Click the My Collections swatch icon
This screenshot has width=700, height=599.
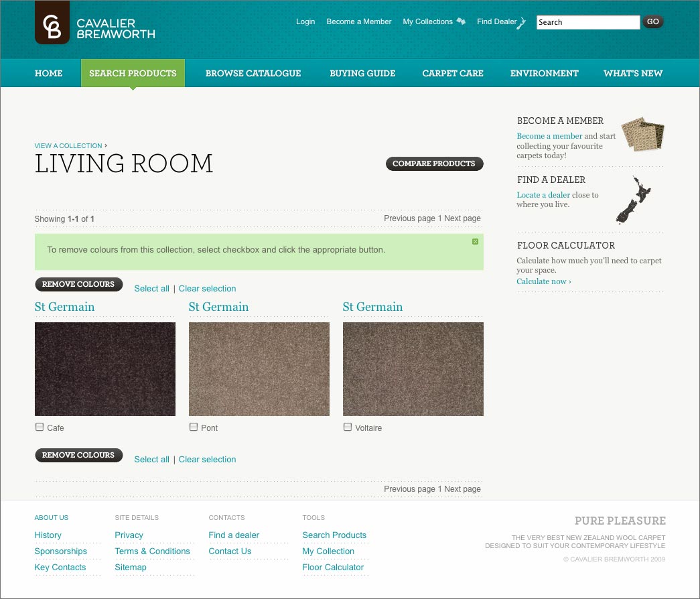(x=461, y=21)
